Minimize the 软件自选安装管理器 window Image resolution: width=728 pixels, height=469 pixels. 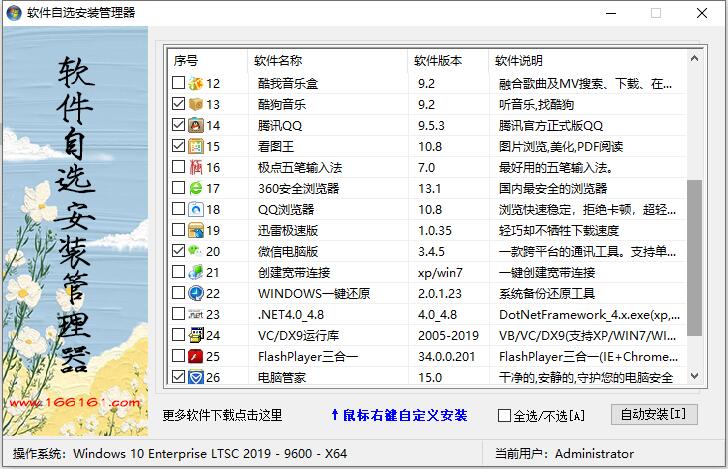pyautogui.click(x=611, y=13)
